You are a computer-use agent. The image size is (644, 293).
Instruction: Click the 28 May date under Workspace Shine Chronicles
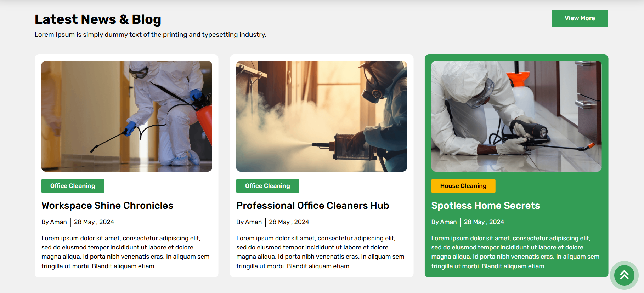point(94,222)
